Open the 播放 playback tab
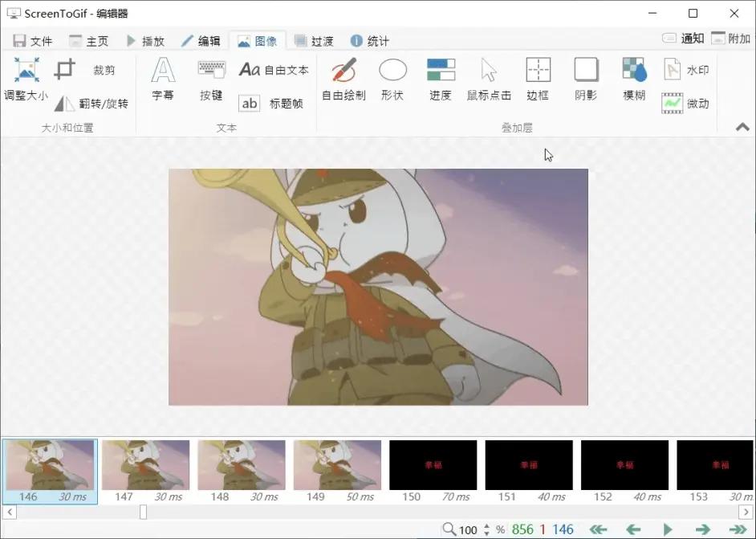The image size is (756, 539). point(145,41)
